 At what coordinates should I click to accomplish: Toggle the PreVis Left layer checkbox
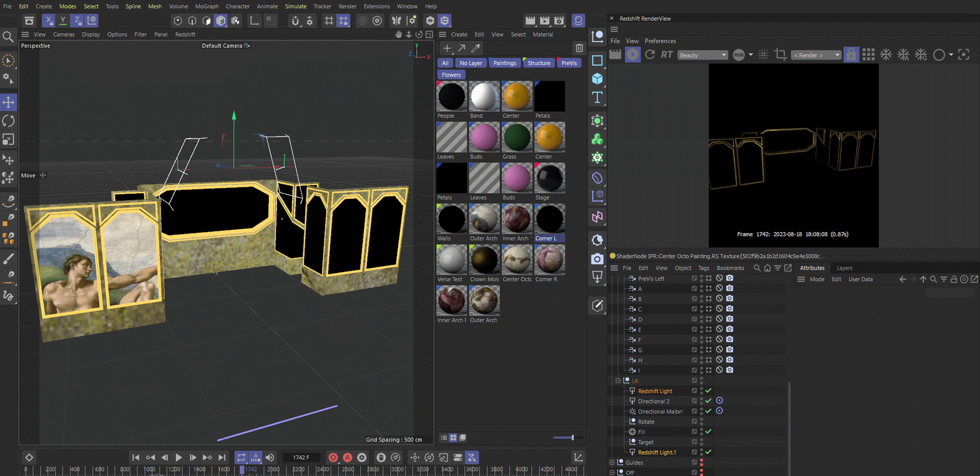(x=694, y=278)
